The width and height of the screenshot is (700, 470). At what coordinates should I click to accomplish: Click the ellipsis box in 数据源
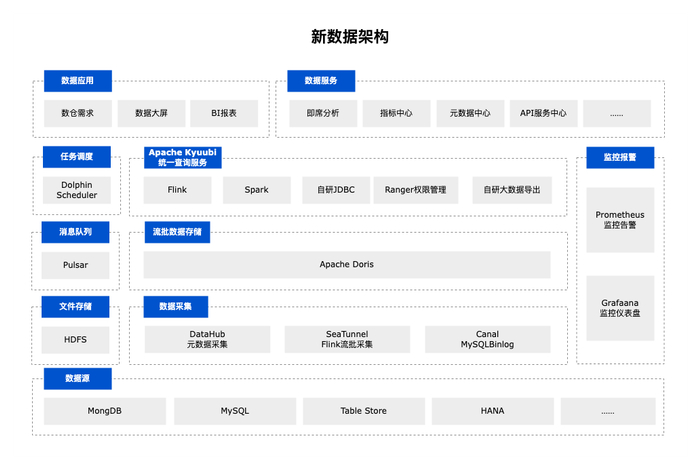point(608,411)
